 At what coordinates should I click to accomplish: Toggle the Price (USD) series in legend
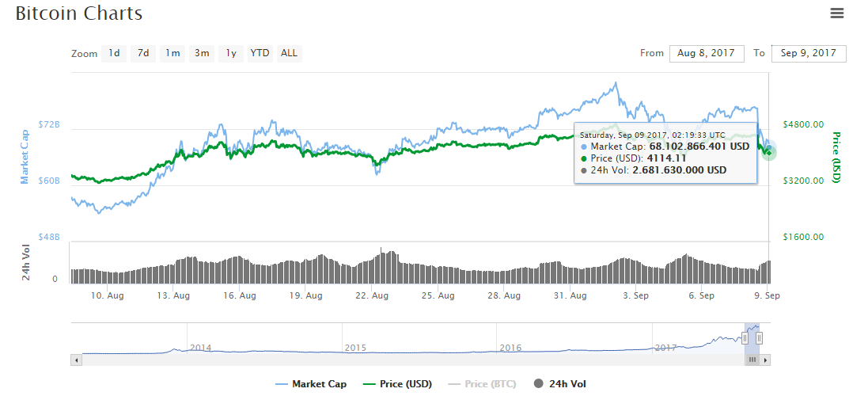click(x=397, y=384)
